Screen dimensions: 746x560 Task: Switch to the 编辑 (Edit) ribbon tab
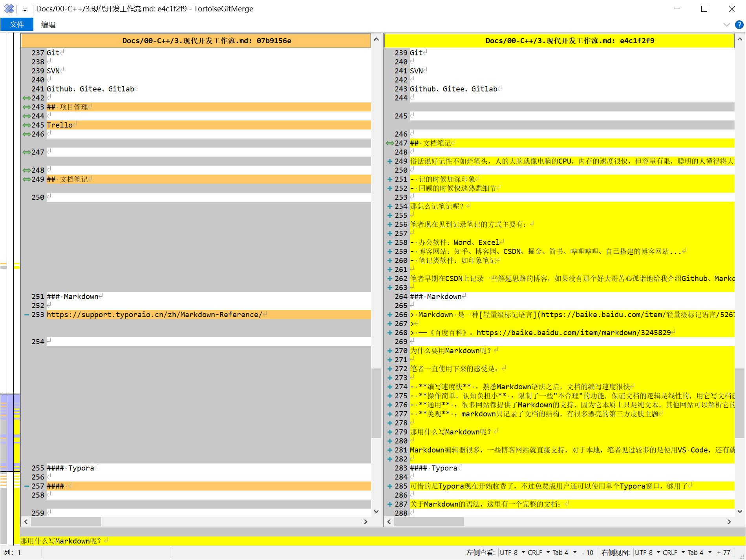pyautogui.click(x=48, y=25)
